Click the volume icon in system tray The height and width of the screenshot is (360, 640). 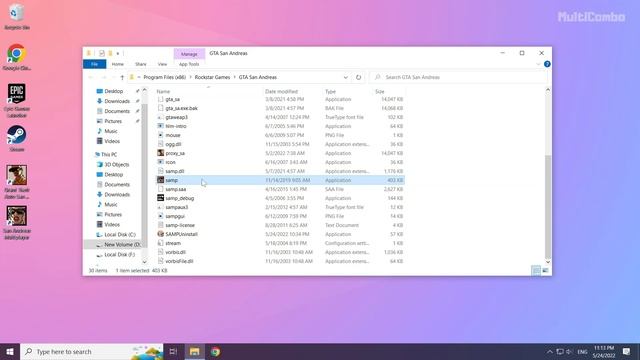[x=569, y=351]
